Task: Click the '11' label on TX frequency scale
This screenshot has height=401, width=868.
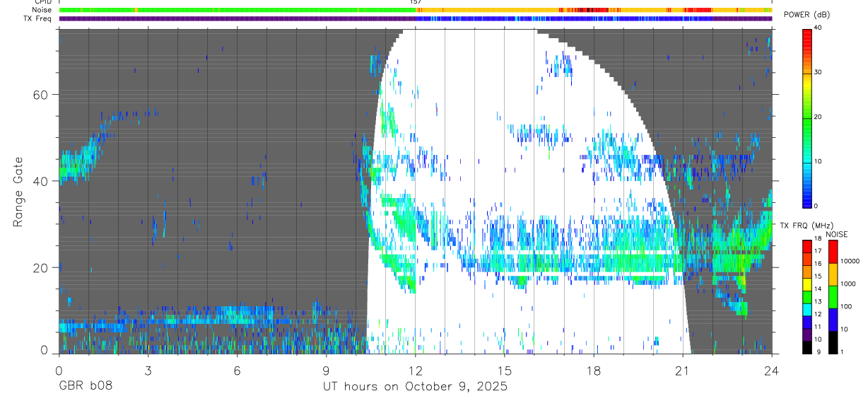Action: (x=818, y=327)
